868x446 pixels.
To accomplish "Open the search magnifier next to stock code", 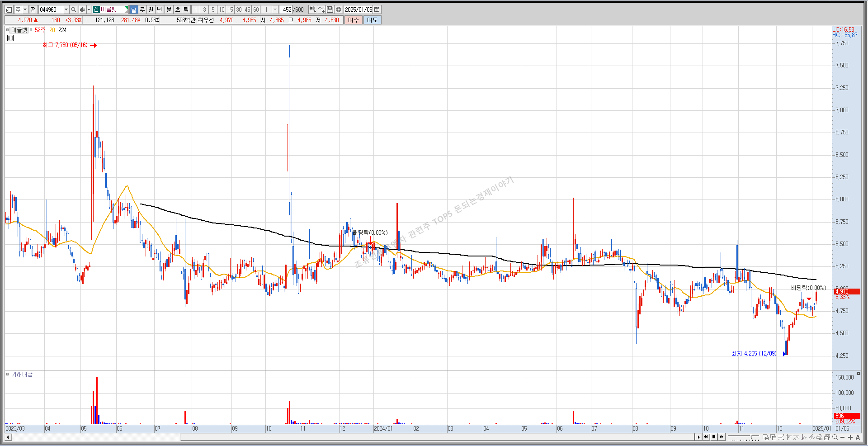I will (74, 9).
